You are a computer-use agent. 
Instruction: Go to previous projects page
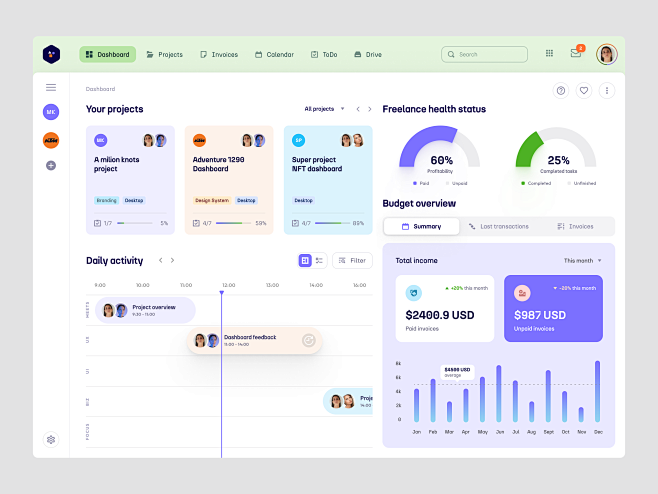click(358, 109)
